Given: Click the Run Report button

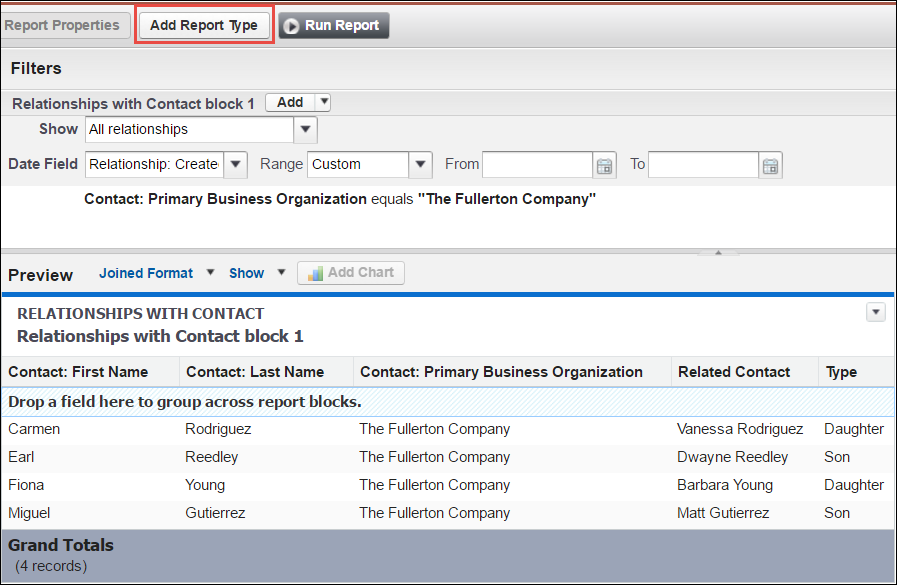Looking at the screenshot, I should [x=334, y=26].
